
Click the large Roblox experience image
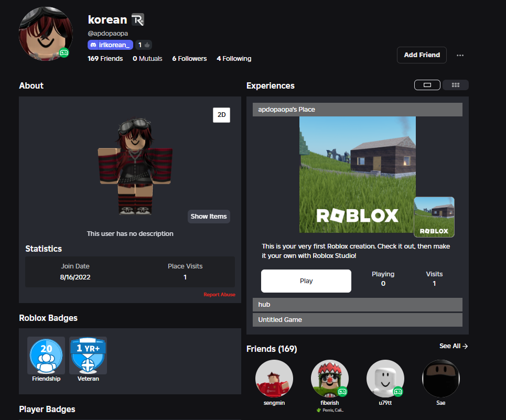tap(358, 175)
